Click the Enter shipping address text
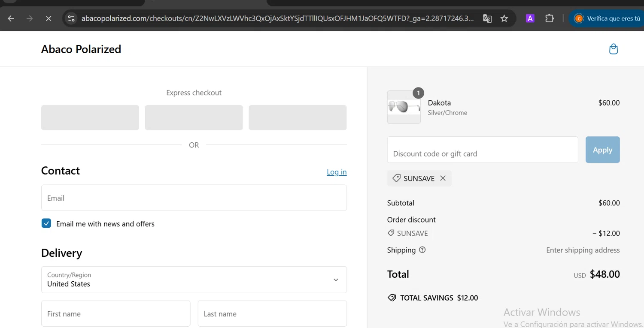The height and width of the screenshot is (328, 644). [583, 250]
